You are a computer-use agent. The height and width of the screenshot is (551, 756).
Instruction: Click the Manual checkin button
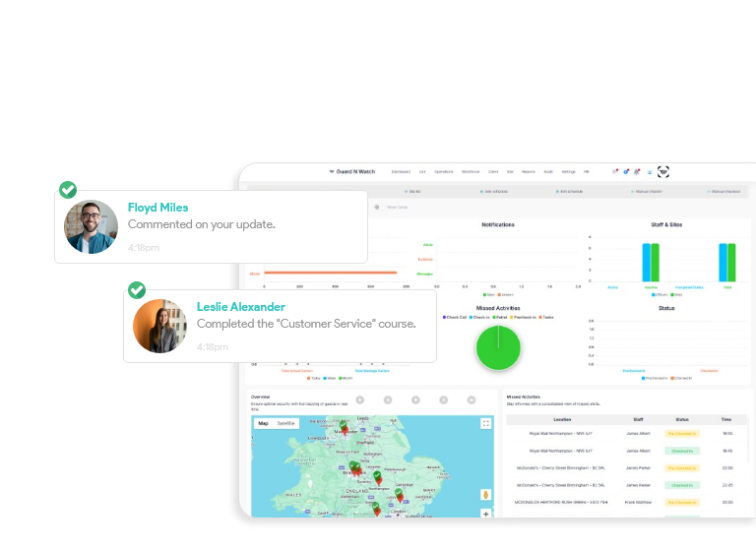pyautogui.click(x=648, y=191)
